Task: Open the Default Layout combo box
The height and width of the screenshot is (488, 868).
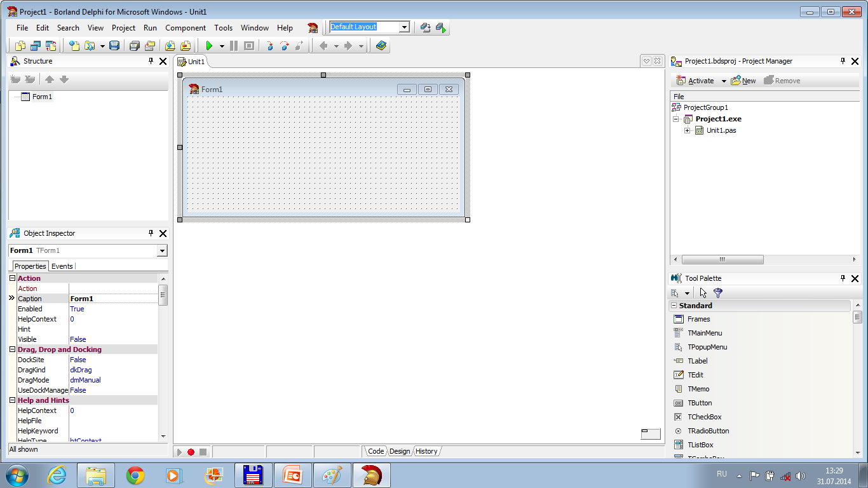Action: tap(404, 27)
